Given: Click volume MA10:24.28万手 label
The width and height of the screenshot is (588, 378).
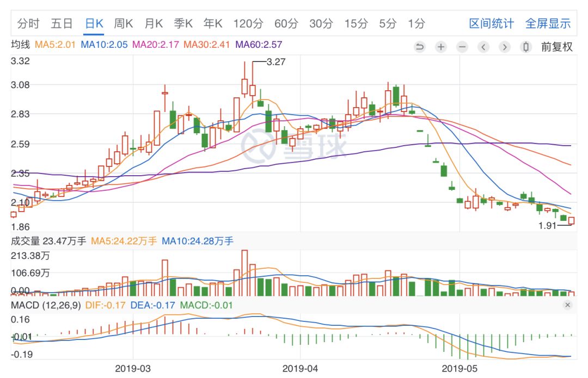Looking at the screenshot, I should coord(198,241).
